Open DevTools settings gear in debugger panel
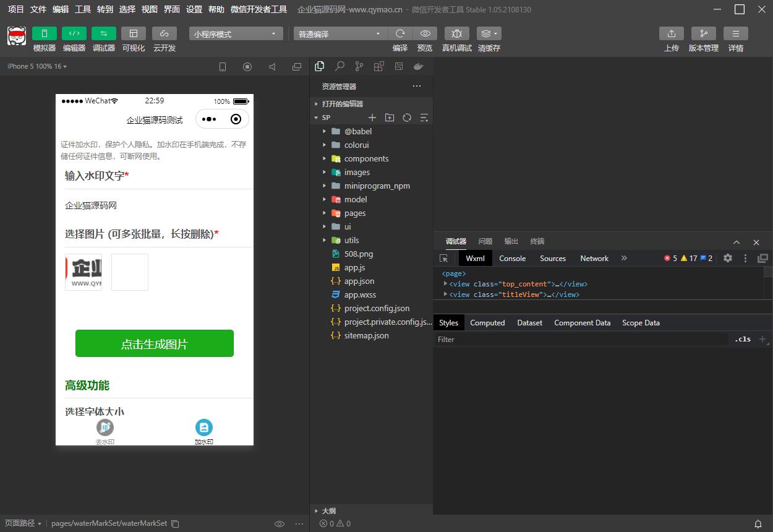The height and width of the screenshot is (532, 773). tap(727, 258)
